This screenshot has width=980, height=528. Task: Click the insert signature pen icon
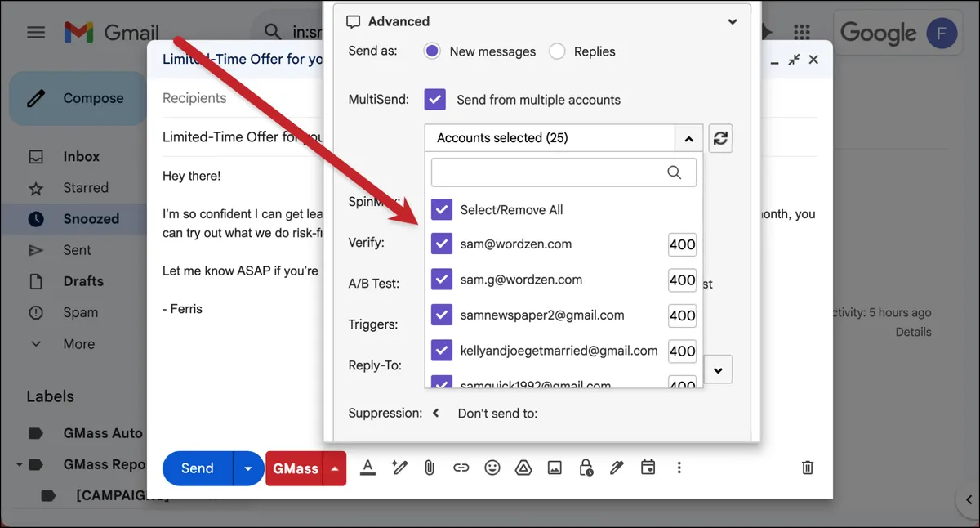[x=617, y=468]
